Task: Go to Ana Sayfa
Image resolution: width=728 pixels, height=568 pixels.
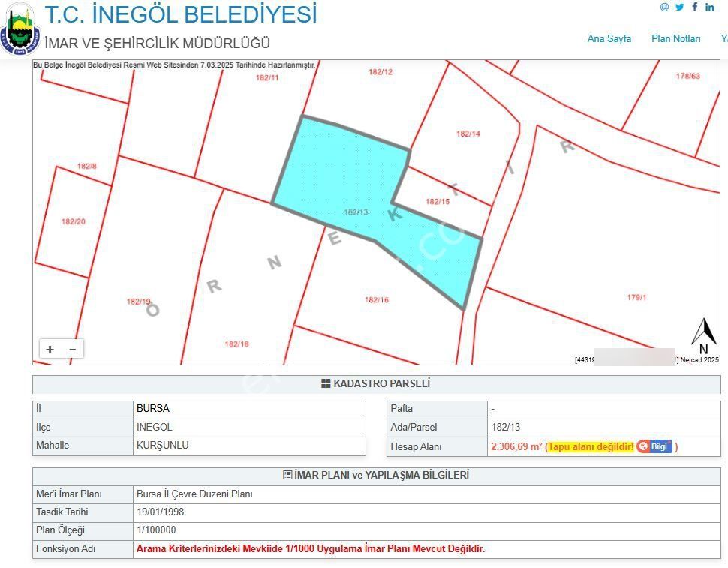Action: (609, 38)
